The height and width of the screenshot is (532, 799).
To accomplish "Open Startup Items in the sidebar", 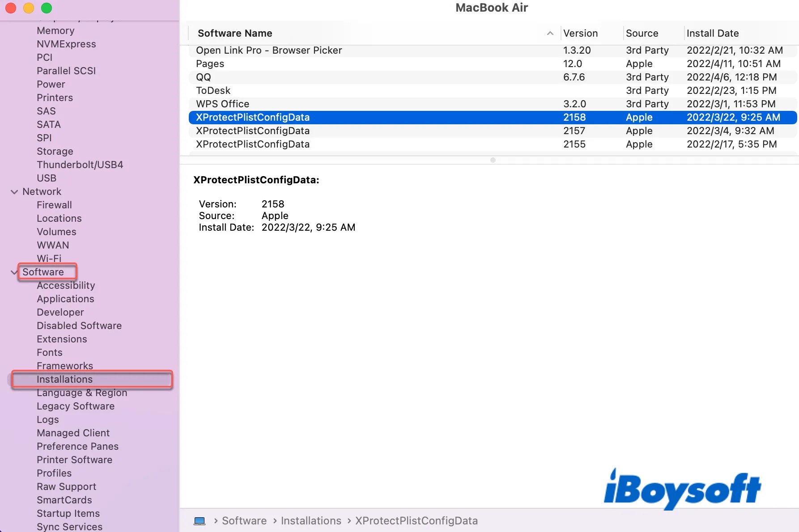I will pyautogui.click(x=68, y=514).
